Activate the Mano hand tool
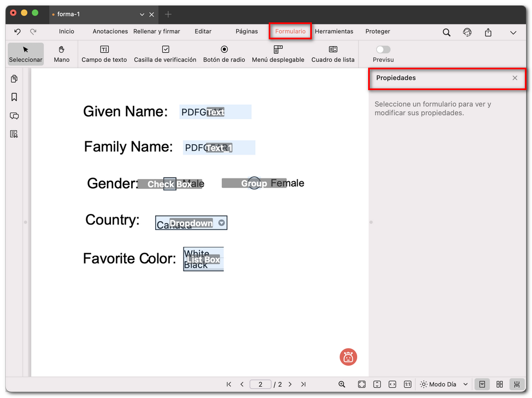 (62, 54)
